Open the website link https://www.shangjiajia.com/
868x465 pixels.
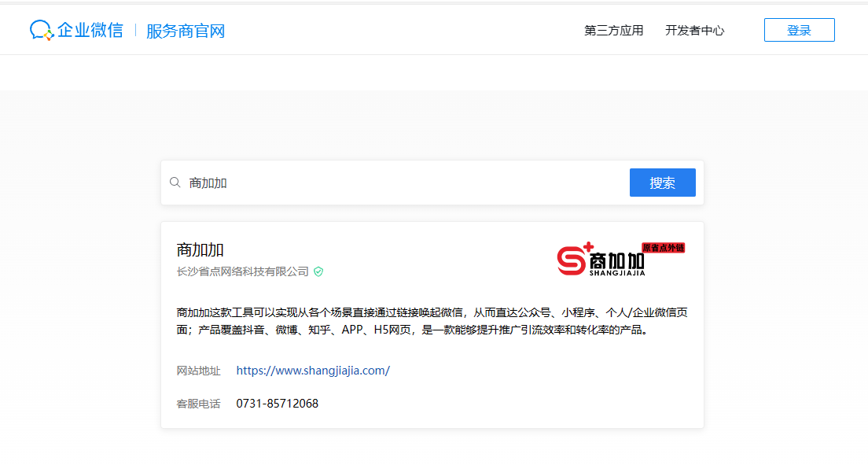tap(313, 371)
